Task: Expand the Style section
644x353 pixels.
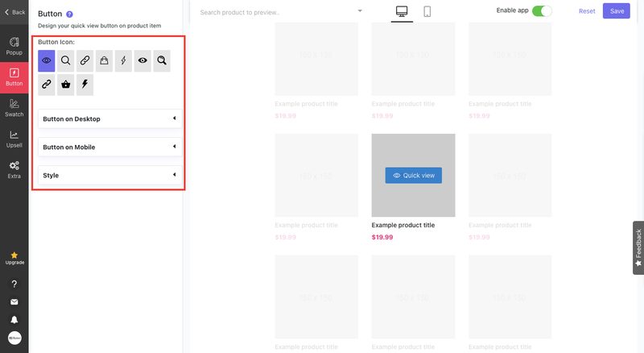Action: tap(109, 175)
